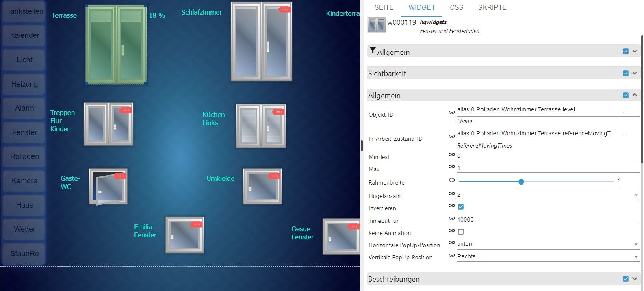Click the Heizung navigation button
The width and height of the screenshot is (644, 291).
(24, 84)
